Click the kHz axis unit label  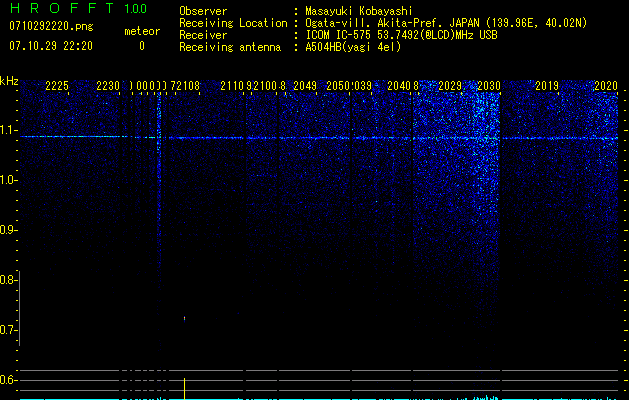tap(9, 81)
